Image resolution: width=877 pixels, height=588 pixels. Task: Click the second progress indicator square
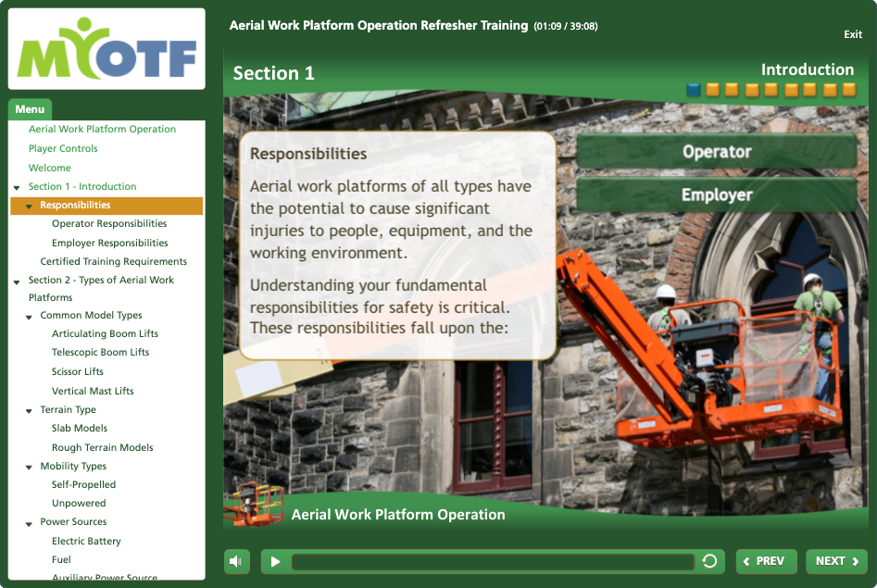tap(712, 90)
